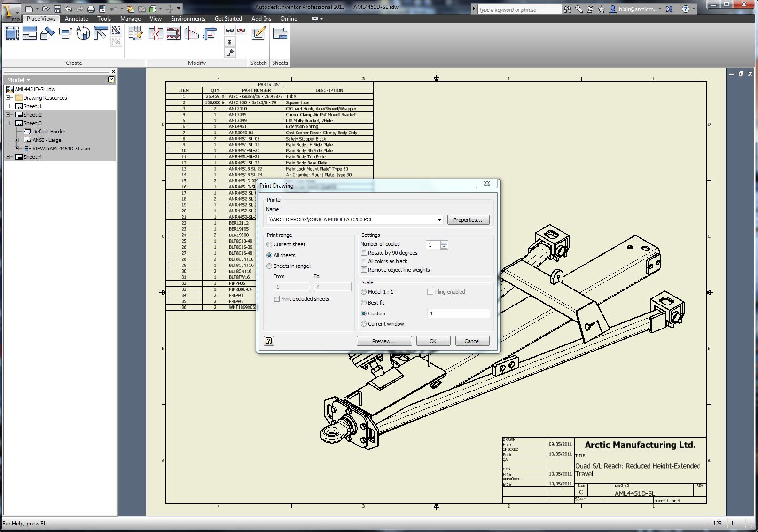Open the printer Name dropdown
Screen dimensions: 758x532
pos(439,219)
